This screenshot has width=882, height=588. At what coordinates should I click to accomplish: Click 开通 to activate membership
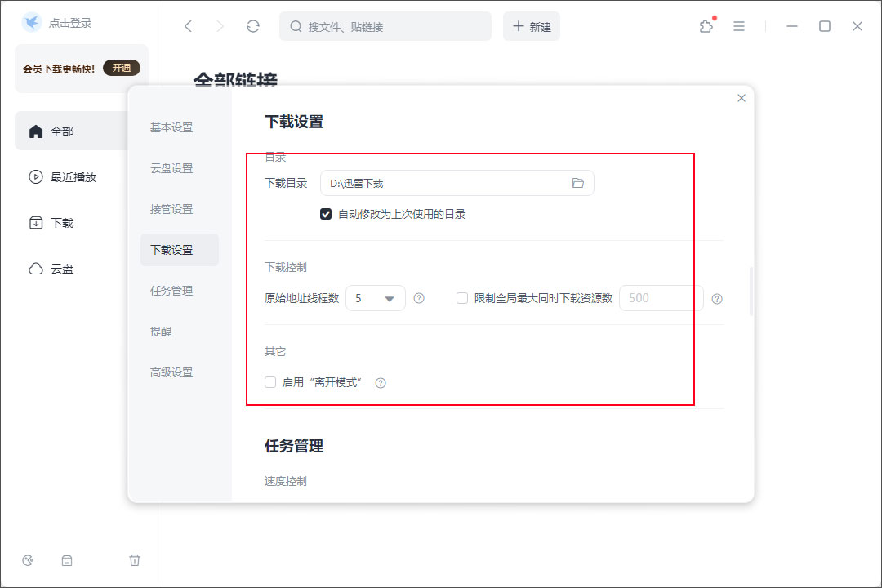click(122, 68)
